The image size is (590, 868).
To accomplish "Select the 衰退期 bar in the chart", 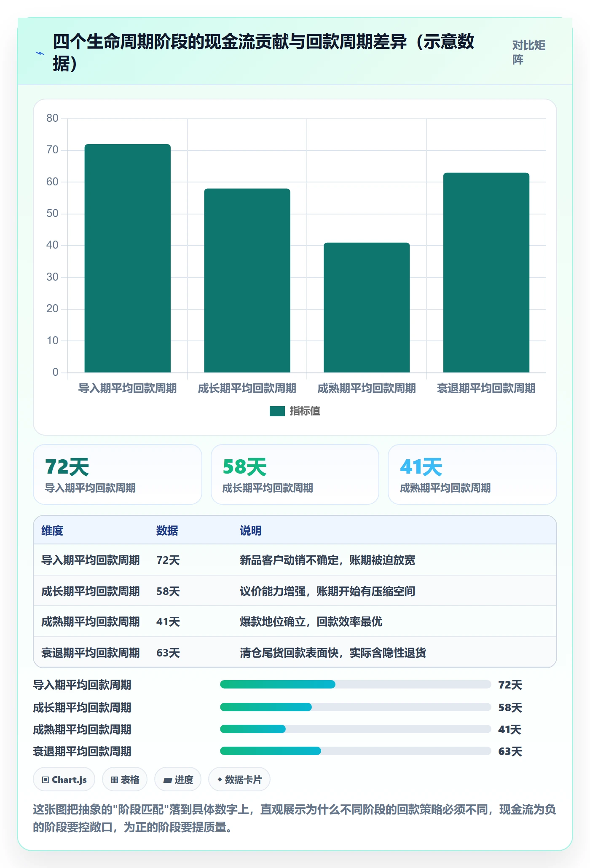I will 486,273.
